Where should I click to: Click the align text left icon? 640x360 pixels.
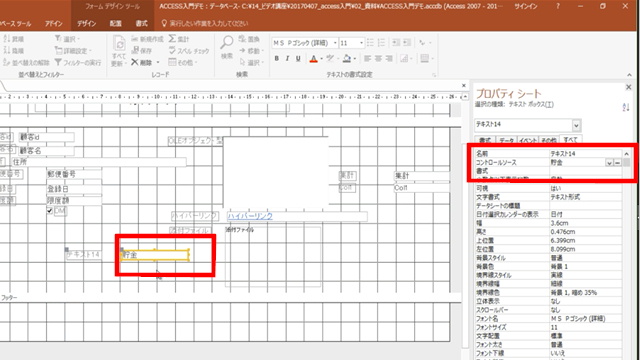coord(367,58)
